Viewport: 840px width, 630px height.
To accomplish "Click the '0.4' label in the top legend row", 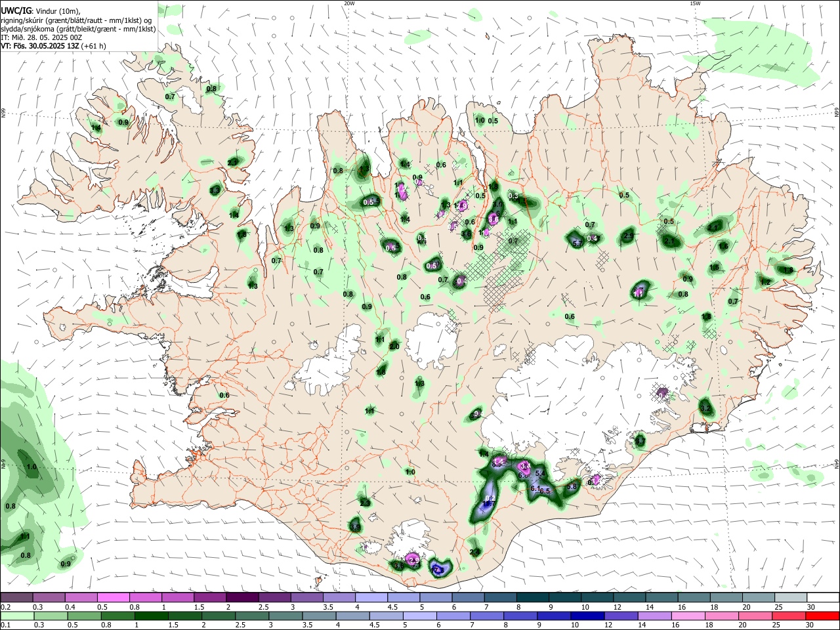I will [x=70, y=607].
